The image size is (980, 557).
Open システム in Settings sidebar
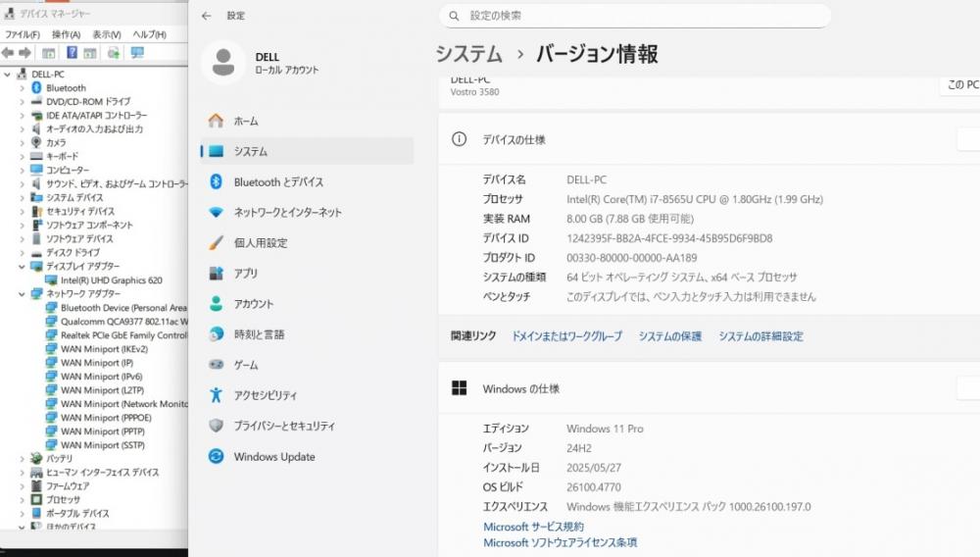click(306, 151)
